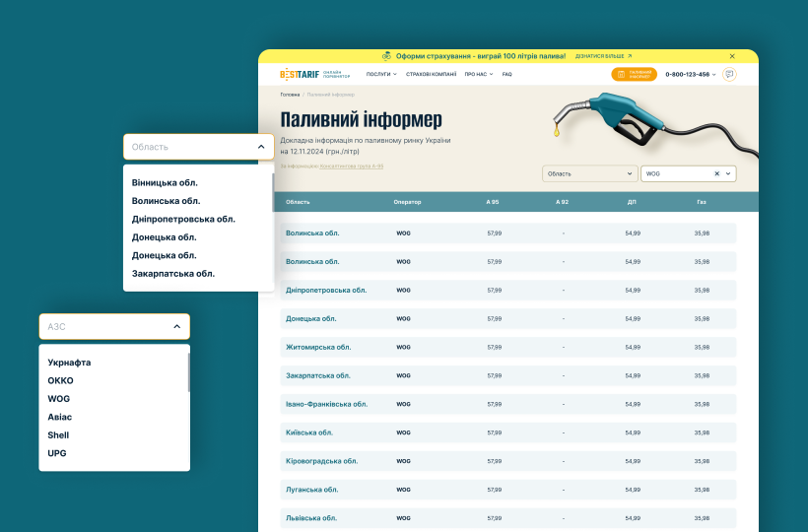Image resolution: width=808 pixels, height=532 pixels.
Task: Open the phone number 0-800-123-456 dropdown
Action: 690,74
